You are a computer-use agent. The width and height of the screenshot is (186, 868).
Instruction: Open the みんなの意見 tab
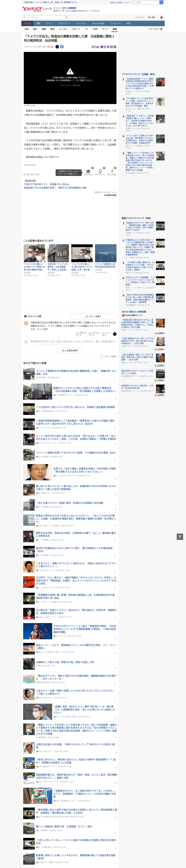click(x=99, y=24)
